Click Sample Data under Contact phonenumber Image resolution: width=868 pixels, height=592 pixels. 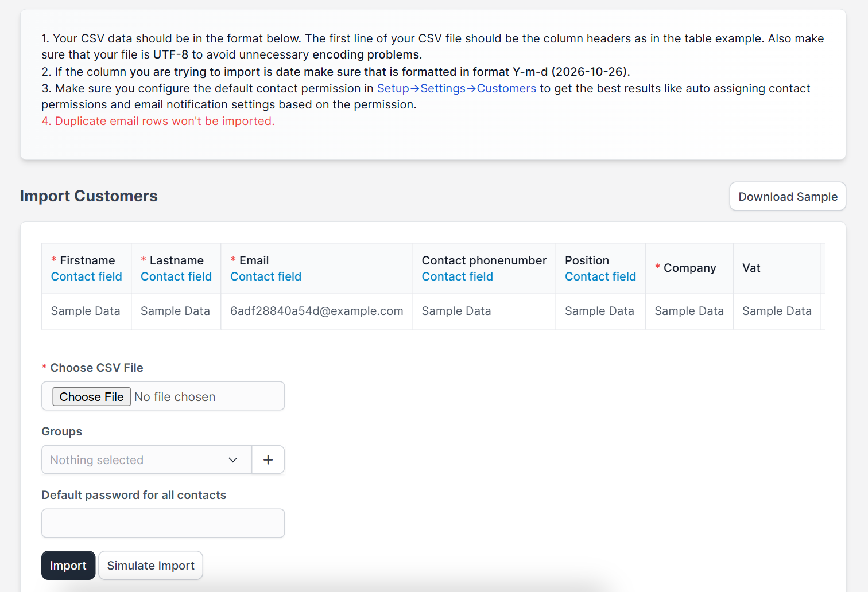456,311
